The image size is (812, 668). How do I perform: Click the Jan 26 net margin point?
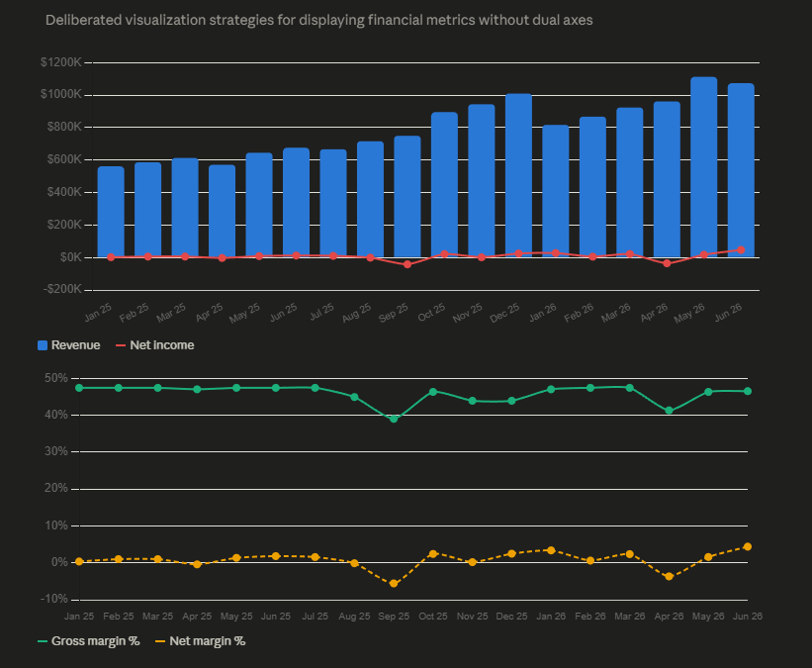tap(551, 550)
